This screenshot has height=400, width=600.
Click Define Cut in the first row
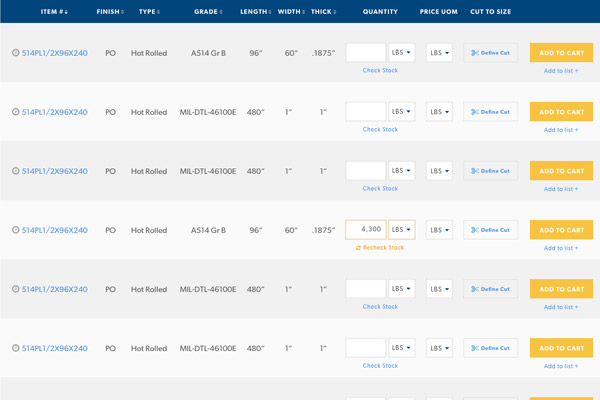pos(491,52)
